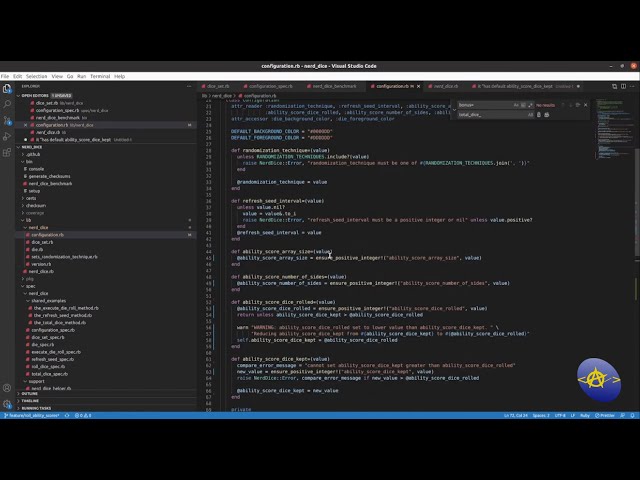Collapse the shared_examples folder
This screenshot has height=480, width=640.
tap(48, 301)
